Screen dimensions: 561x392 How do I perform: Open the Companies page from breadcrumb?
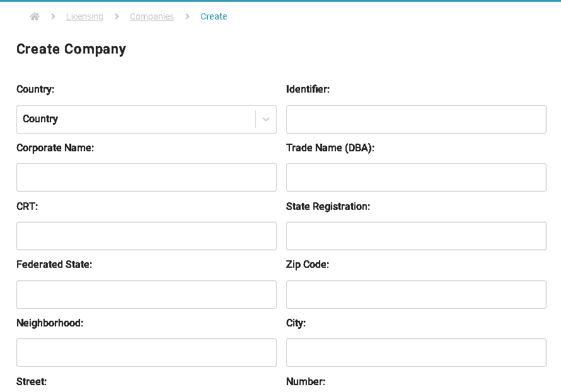(151, 16)
